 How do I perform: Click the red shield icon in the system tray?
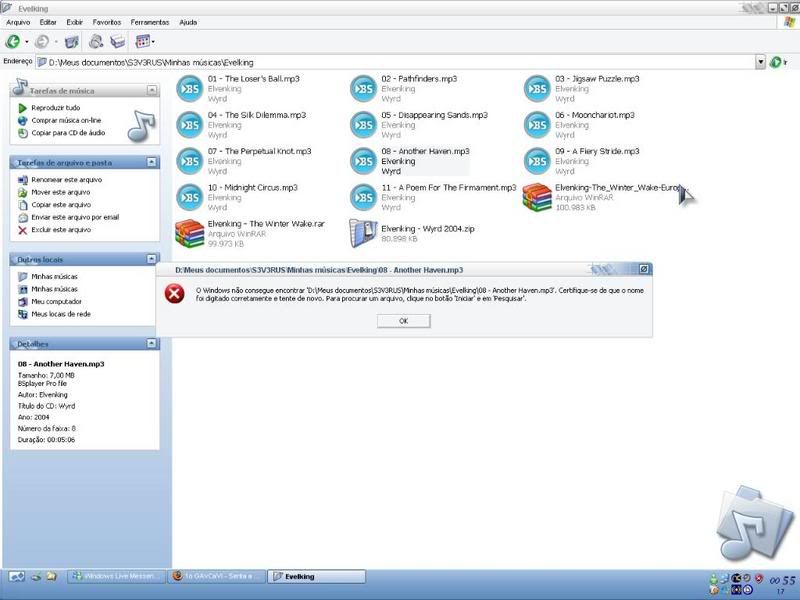(759, 579)
